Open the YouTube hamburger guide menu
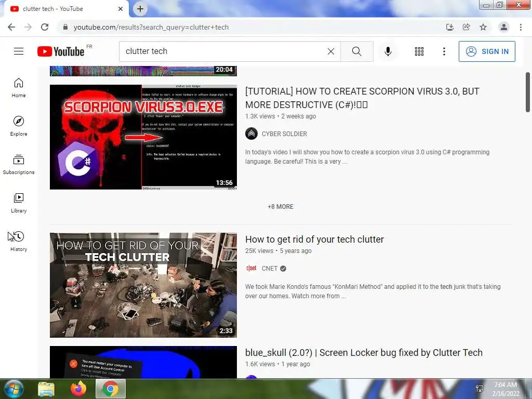 click(19, 51)
